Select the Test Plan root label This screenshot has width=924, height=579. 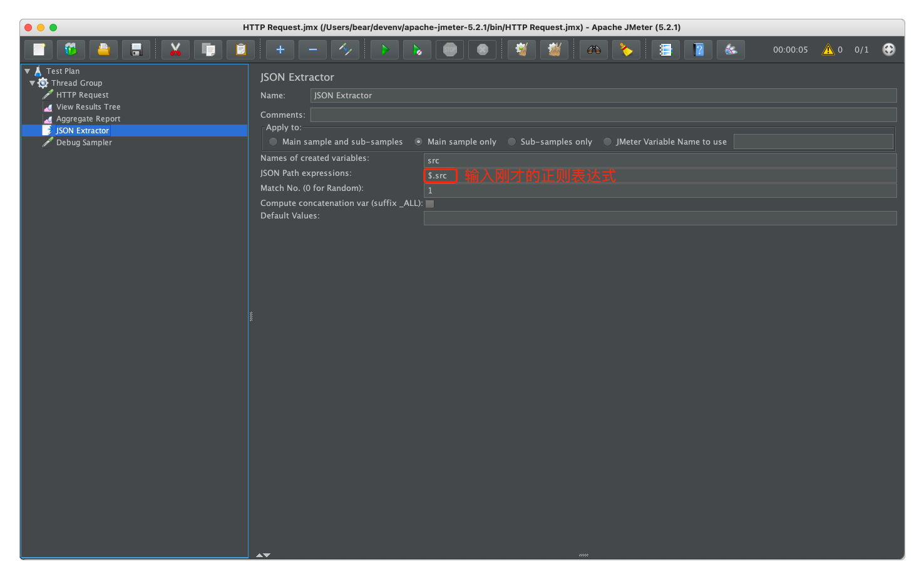(x=63, y=71)
